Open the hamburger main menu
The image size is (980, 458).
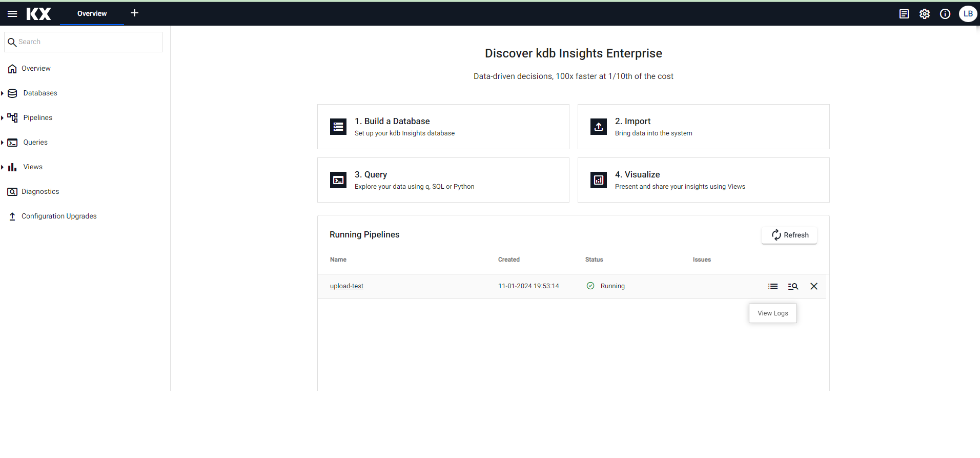pyautogui.click(x=12, y=14)
